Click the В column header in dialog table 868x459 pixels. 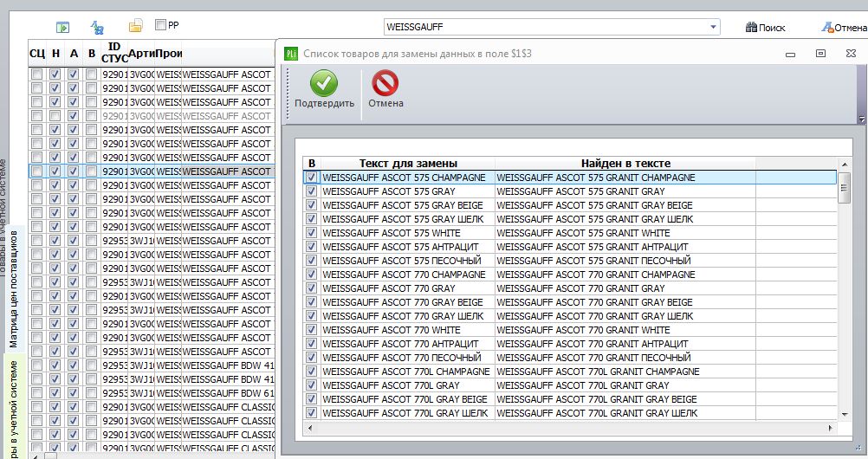tap(312, 164)
